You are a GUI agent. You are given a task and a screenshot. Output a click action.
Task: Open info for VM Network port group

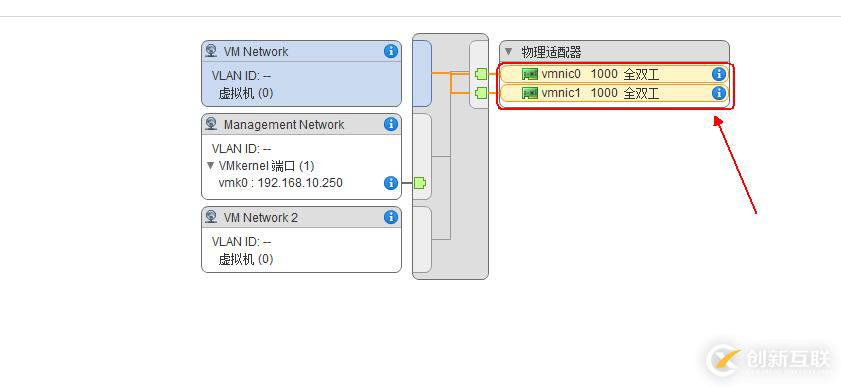click(391, 52)
